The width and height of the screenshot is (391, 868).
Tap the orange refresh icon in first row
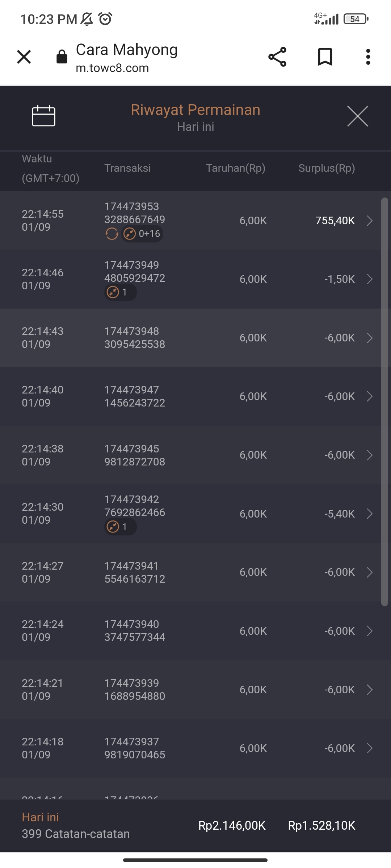pyautogui.click(x=112, y=234)
